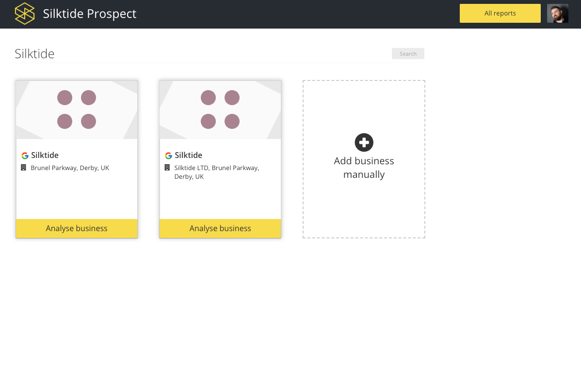Click the Silktide hexagon logo icon

pos(25,14)
